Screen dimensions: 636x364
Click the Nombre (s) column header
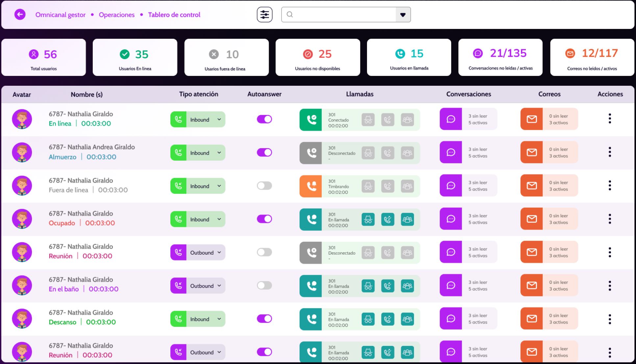[x=87, y=95]
